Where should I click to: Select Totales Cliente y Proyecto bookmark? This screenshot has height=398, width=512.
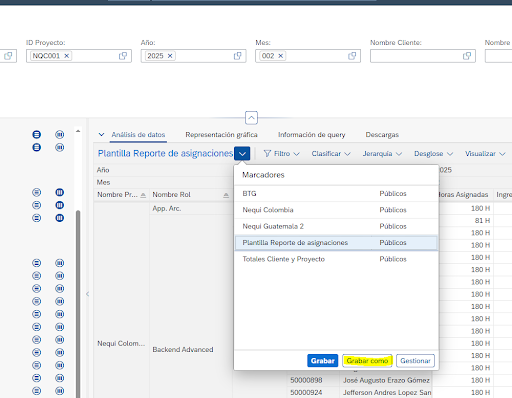pyautogui.click(x=336, y=259)
